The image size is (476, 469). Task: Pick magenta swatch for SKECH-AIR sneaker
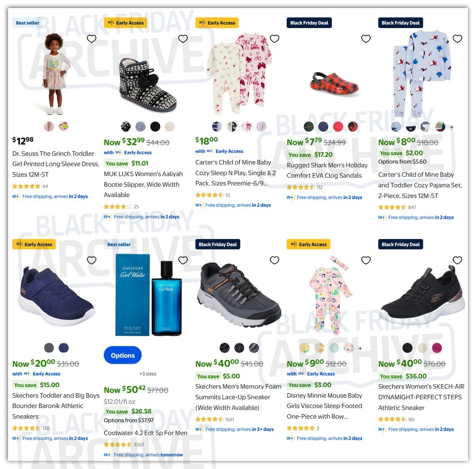tap(437, 348)
